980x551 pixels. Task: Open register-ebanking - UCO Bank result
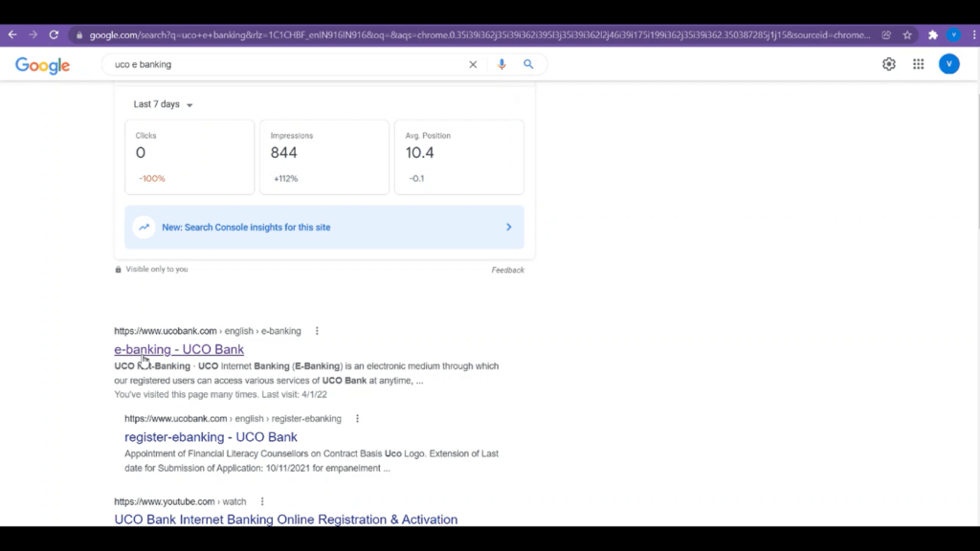(211, 436)
